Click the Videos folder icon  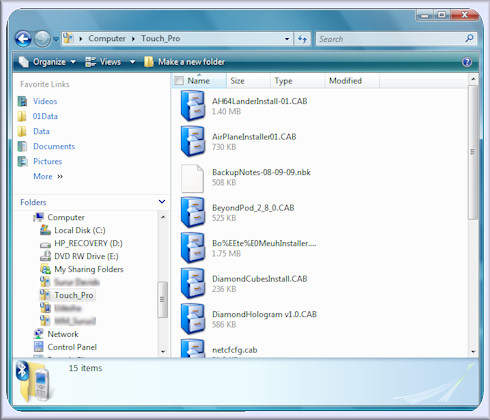22,101
